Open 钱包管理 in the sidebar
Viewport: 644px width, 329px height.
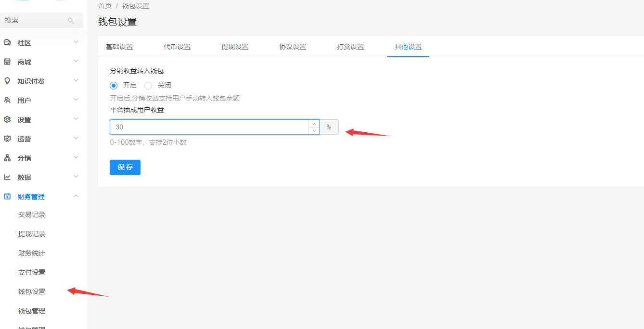click(x=32, y=311)
